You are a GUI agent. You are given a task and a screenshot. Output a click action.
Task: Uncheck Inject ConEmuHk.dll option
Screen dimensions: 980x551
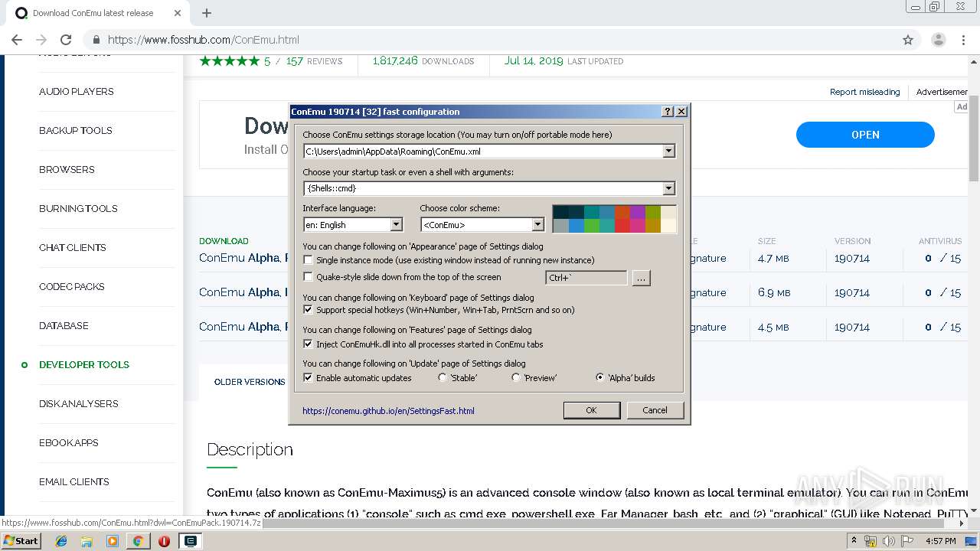tap(309, 344)
